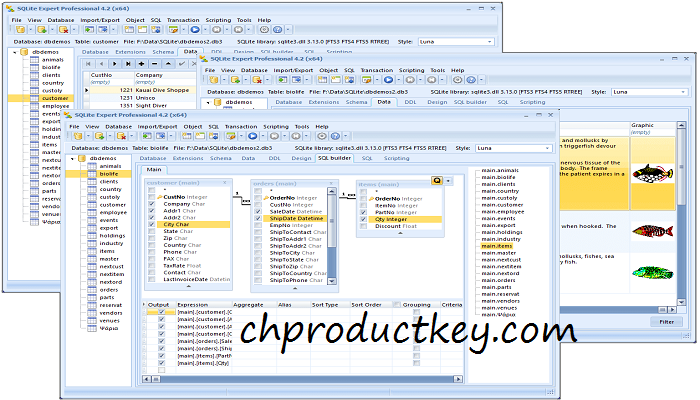Click Last record navigator button in back window
This screenshot has height=400, width=700.
pos(128,64)
